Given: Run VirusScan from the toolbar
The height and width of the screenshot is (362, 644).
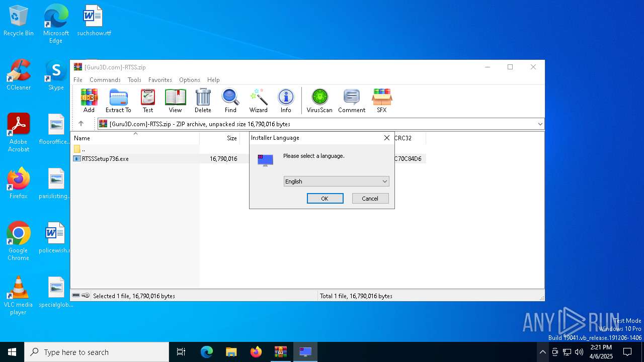Looking at the screenshot, I should (319, 101).
